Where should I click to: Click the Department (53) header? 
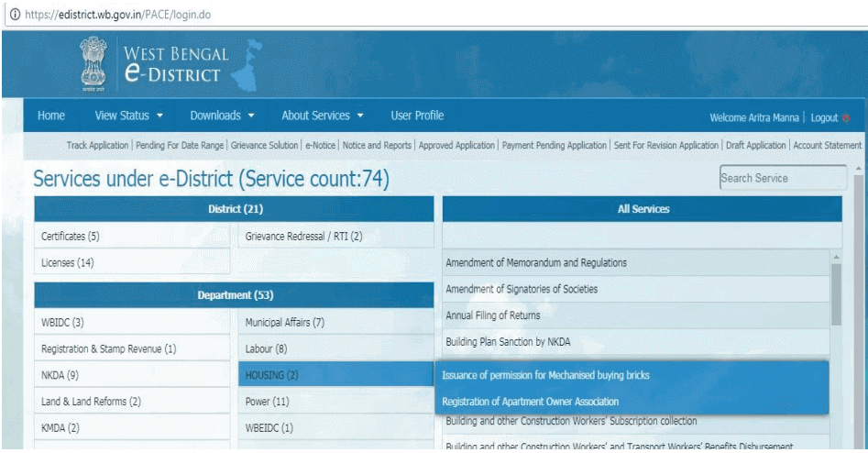point(234,295)
